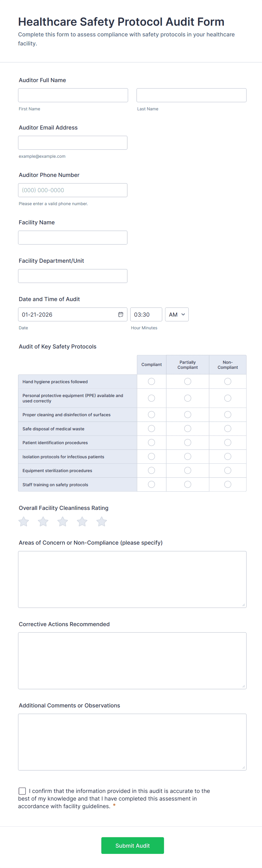
Task: Click the Auditor Phone Number field
Action: pyautogui.click(x=73, y=190)
